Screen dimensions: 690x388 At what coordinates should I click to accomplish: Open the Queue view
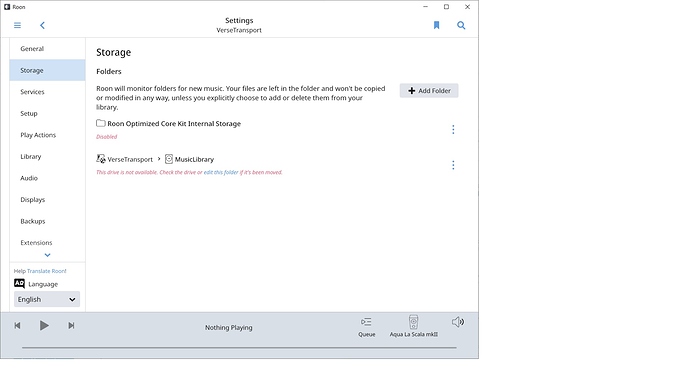(367, 327)
